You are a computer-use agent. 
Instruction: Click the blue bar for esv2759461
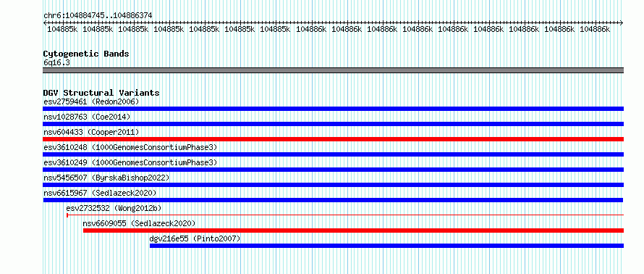click(x=333, y=109)
